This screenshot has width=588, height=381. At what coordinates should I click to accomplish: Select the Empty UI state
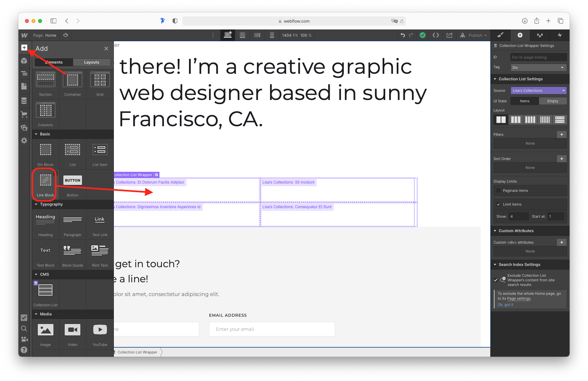[x=553, y=101]
